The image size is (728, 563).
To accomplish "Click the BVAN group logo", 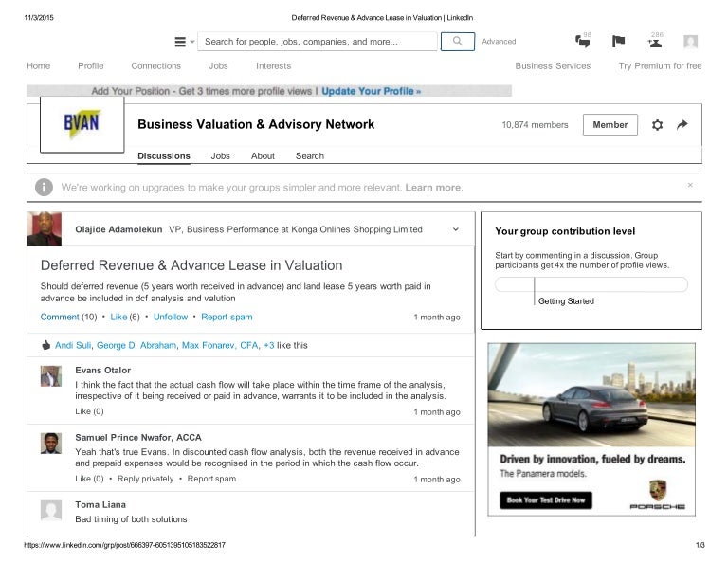I will tap(82, 124).
